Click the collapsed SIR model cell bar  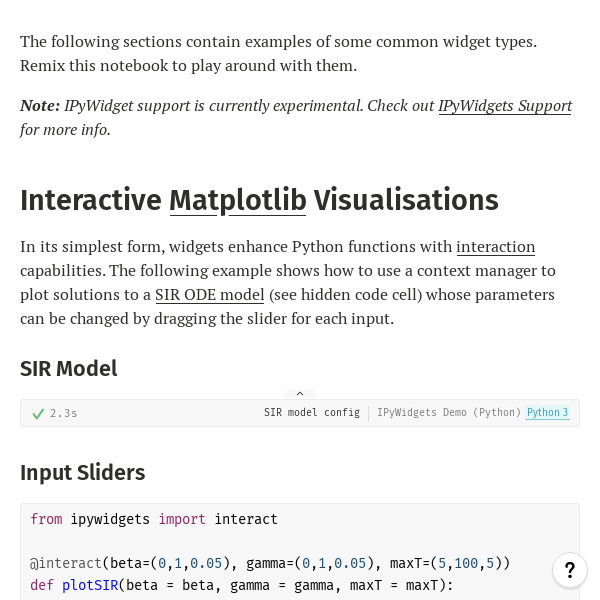(300, 413)
